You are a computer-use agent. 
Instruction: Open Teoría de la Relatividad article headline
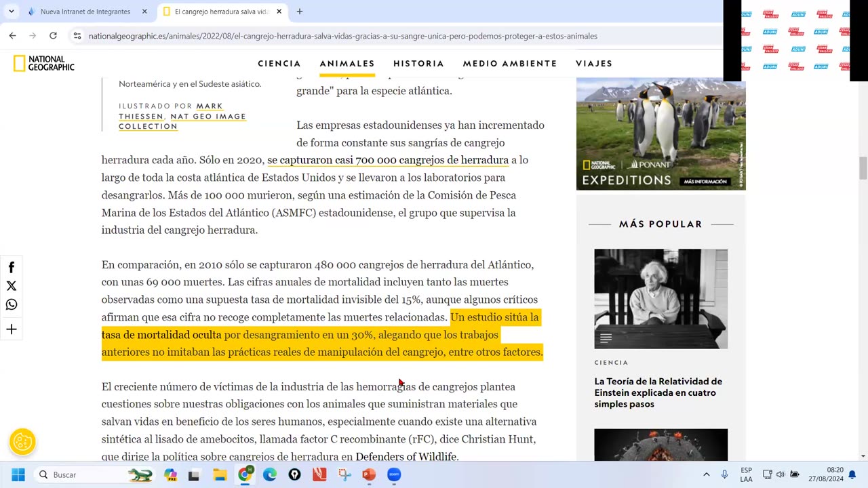click(658, 392)
